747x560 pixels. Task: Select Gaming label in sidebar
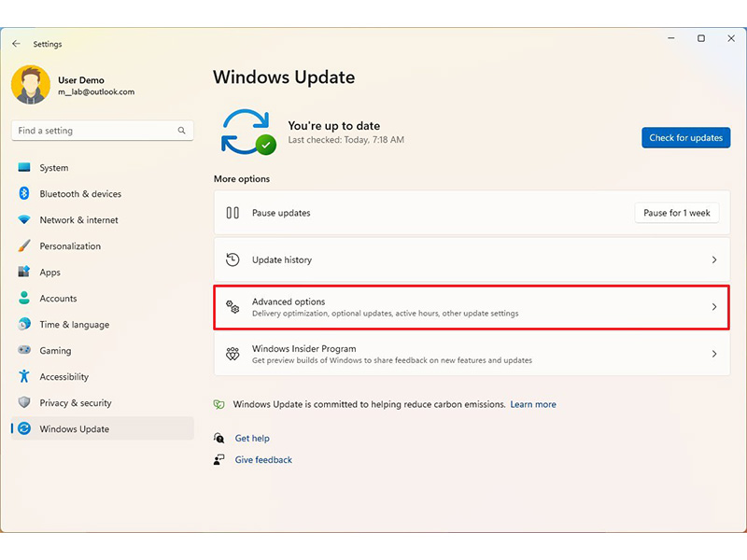[55, 351]
